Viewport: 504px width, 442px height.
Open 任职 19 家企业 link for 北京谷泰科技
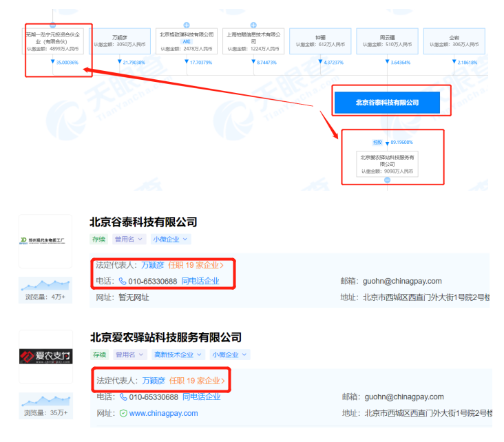[x=196, y=265]
